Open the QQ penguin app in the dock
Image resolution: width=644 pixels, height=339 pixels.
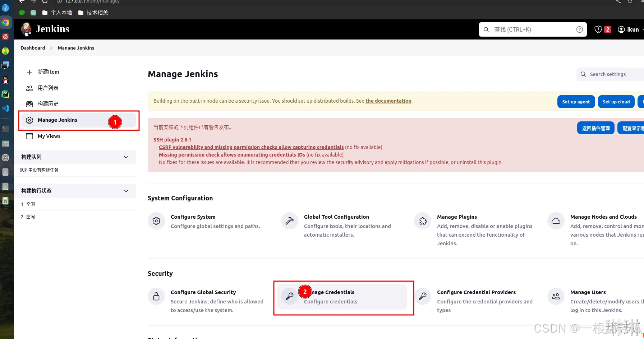(x=5, y=80)
